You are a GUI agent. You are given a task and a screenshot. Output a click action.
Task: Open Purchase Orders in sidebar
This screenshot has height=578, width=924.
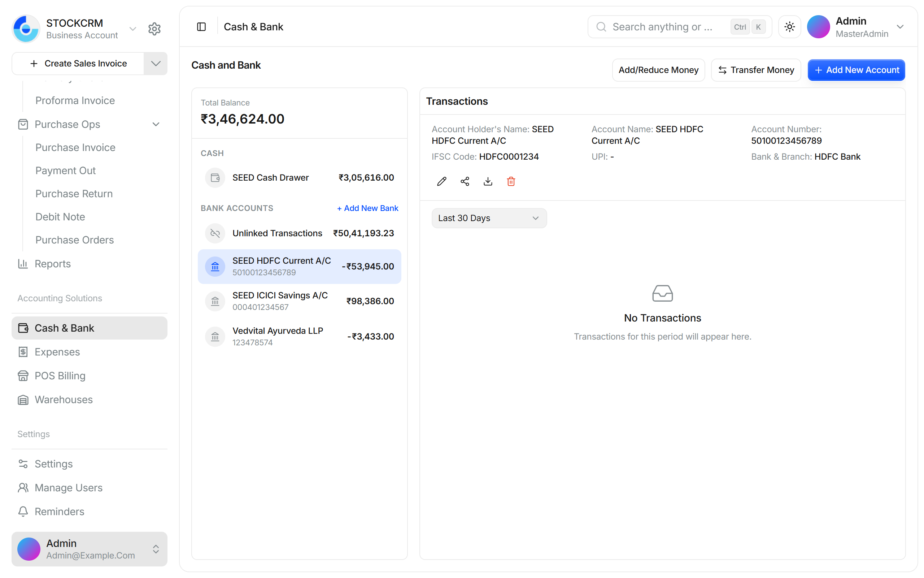[74, 240]
